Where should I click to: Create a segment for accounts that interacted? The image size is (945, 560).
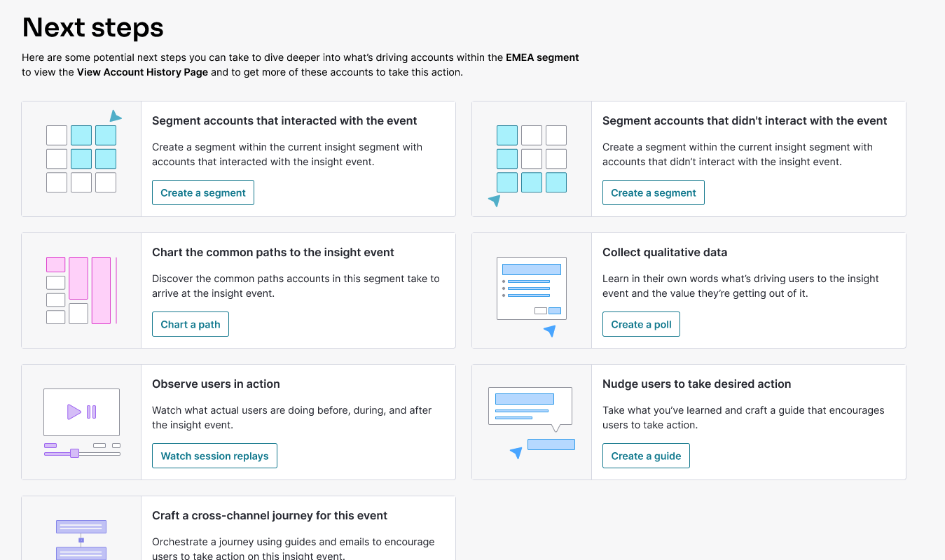pyautogui.click(x=203, y=192)
